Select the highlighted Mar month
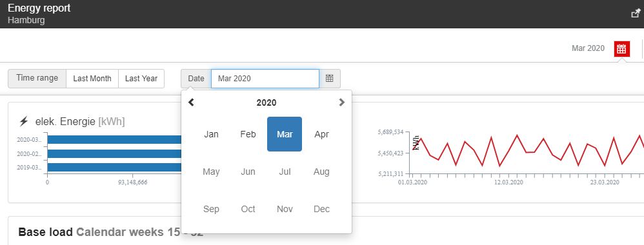The width and height of the screenshot is (644, 245). (x=285, y=134)
